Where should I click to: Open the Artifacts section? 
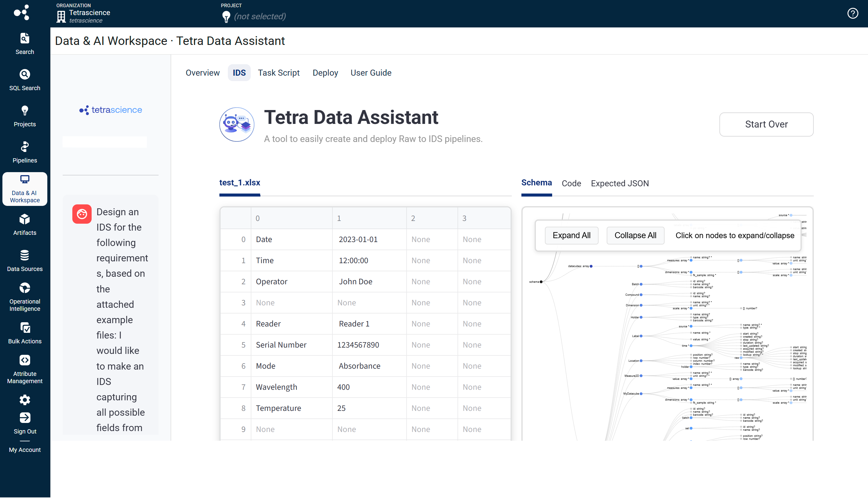(x=24, y=224)
